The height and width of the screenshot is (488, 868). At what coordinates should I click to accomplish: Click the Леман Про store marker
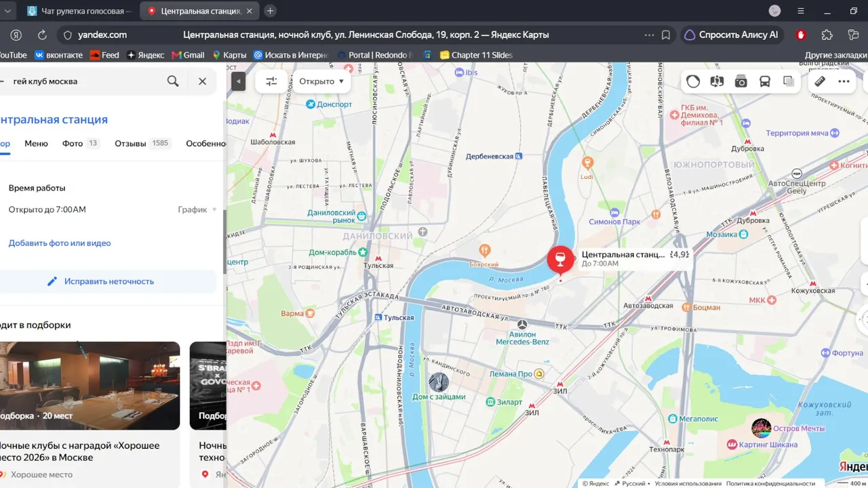click(x=538, y=373)
